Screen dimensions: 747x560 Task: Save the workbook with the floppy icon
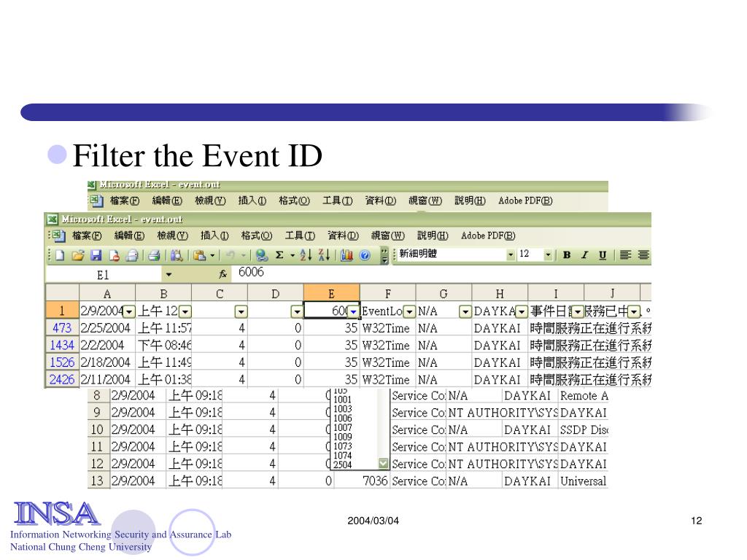tap(96, 255)
